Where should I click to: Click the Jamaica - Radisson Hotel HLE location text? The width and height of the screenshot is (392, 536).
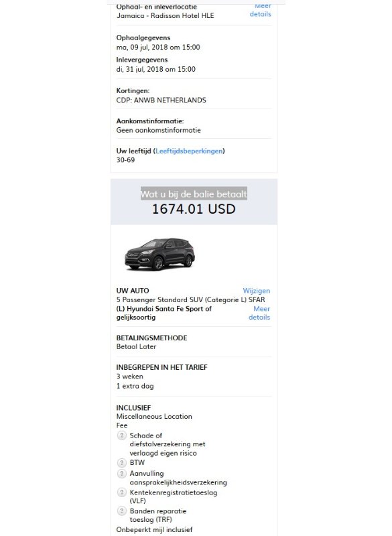pos(165,15)
